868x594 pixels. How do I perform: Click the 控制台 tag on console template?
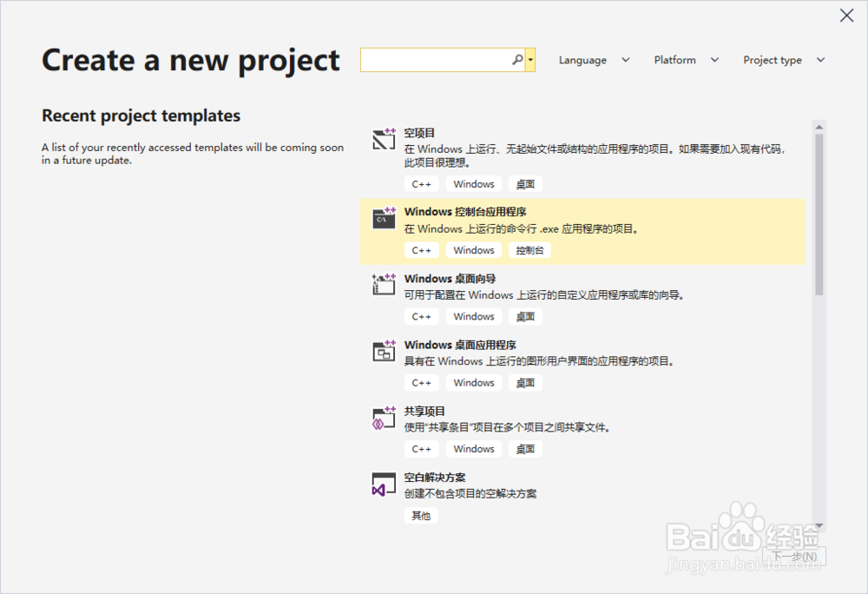click(529, 250)
